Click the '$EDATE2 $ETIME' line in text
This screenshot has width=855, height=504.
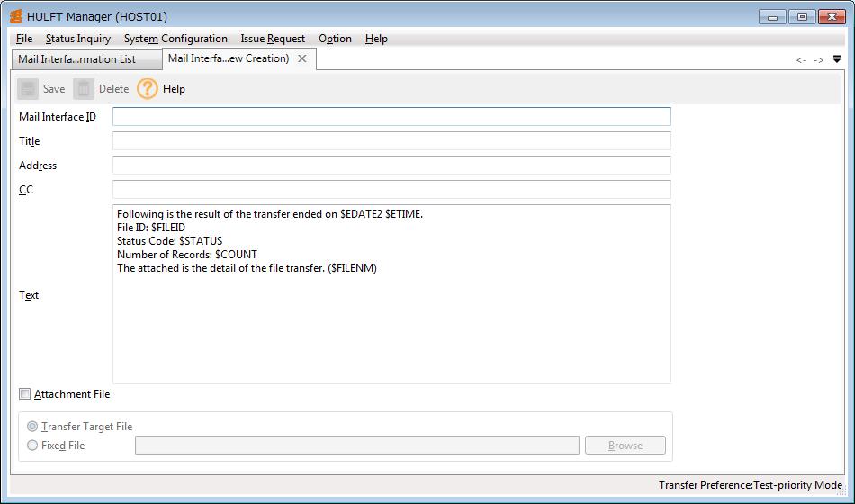tap(270, 214)
